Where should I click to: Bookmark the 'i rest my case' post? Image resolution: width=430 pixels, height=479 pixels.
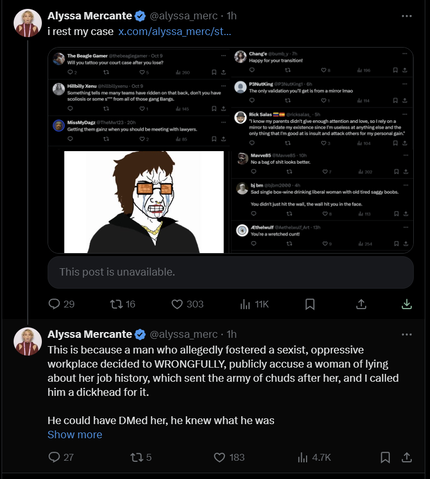[x=310, y=304]
